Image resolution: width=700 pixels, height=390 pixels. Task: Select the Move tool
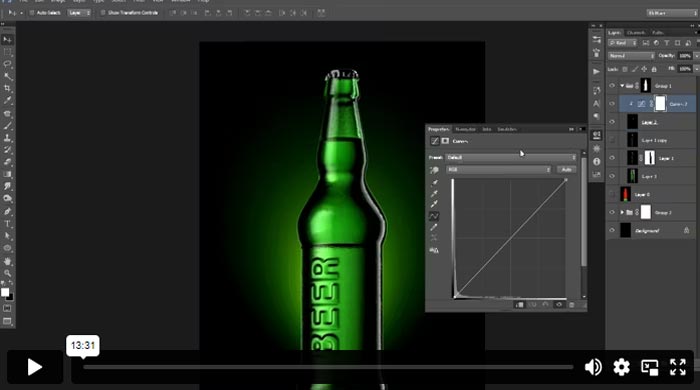[8, 40]
